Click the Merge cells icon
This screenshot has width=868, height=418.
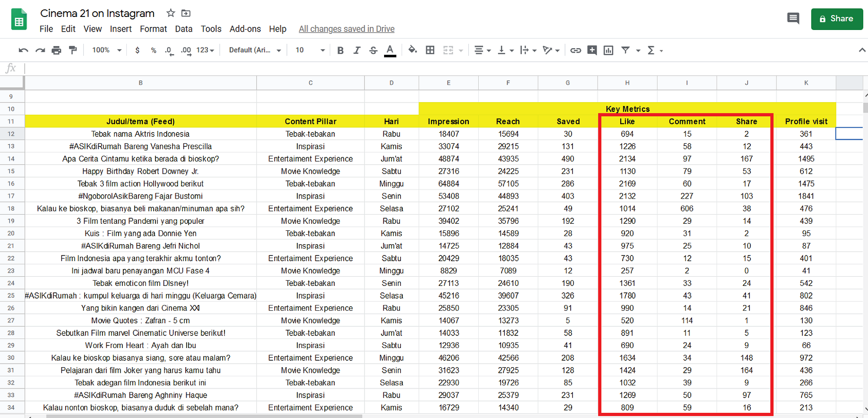point(448,50)
